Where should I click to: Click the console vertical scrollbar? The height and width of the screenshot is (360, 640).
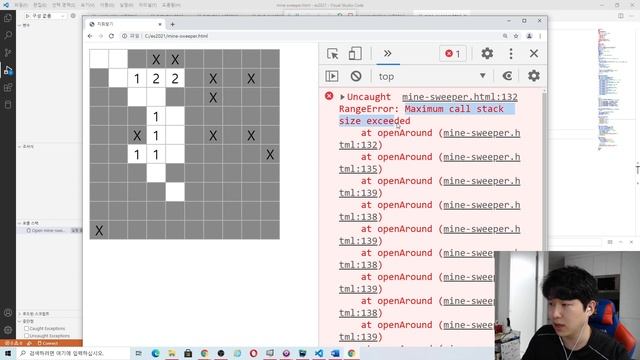(x=544, y=171)
